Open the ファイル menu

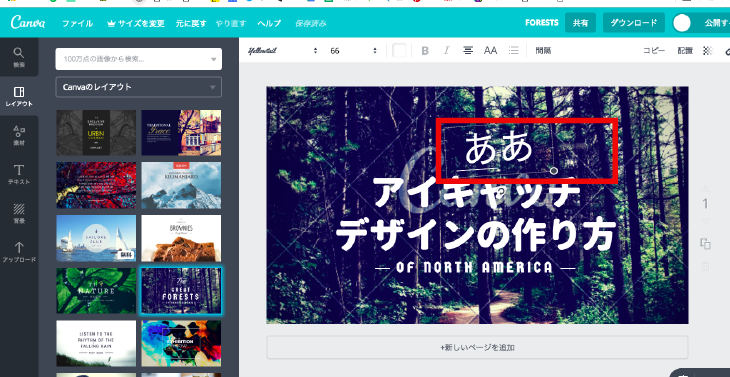(78, 23)
